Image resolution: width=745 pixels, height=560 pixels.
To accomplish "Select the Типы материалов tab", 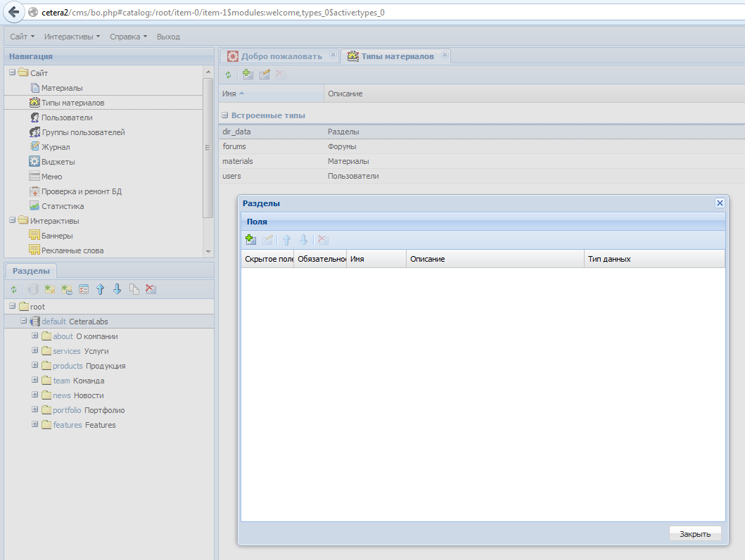I will 397,56.
